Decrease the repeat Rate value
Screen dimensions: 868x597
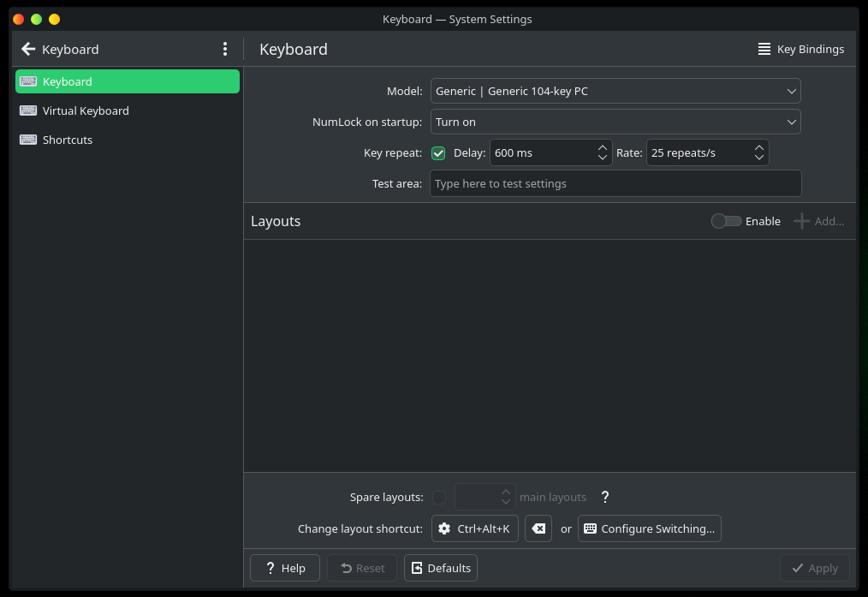[759, 158]
